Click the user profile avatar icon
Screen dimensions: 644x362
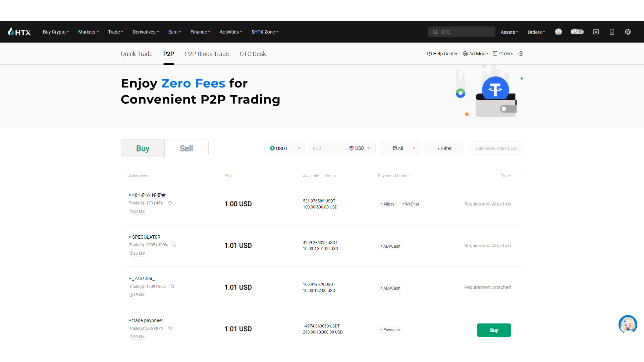tap(558, 32)
